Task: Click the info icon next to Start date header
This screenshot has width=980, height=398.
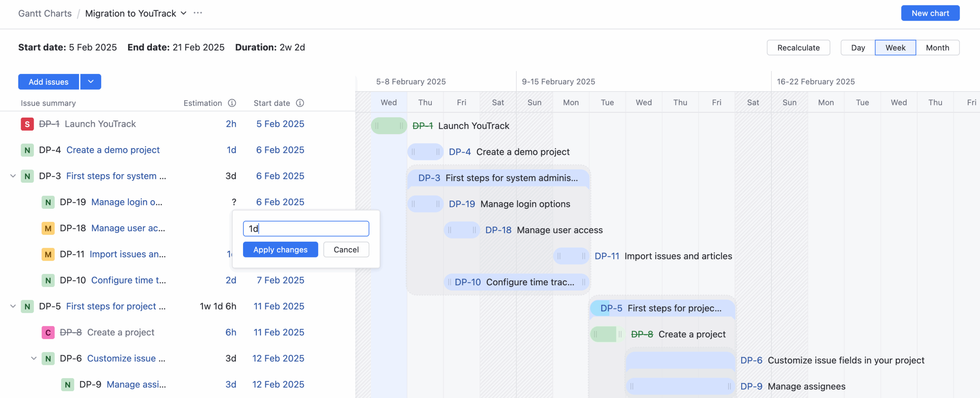Action: coord(300,103)
